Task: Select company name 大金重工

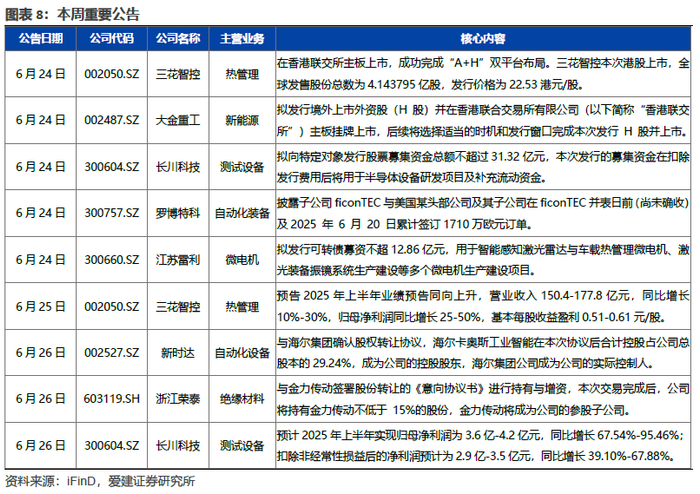Action: point(178,120)
